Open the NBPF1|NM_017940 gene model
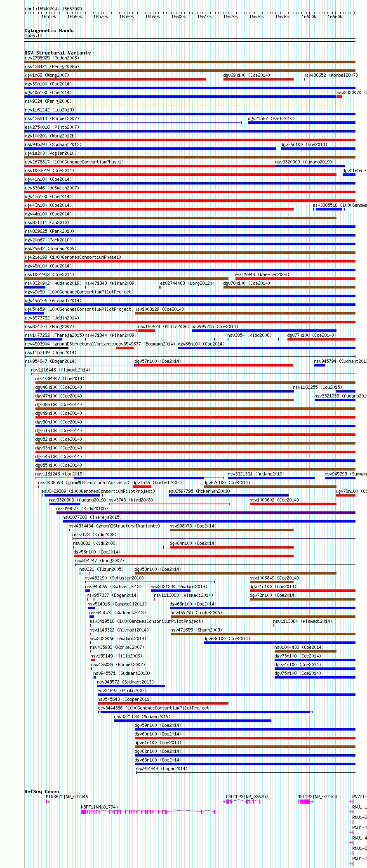The height and width of the screenshot is (868, 367). (x=148, y=812)
